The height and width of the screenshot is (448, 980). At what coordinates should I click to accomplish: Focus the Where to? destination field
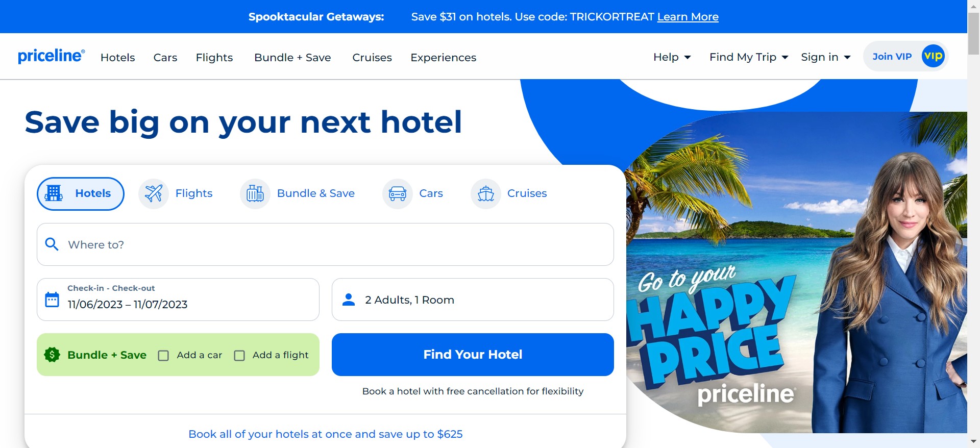coord(325,244)
